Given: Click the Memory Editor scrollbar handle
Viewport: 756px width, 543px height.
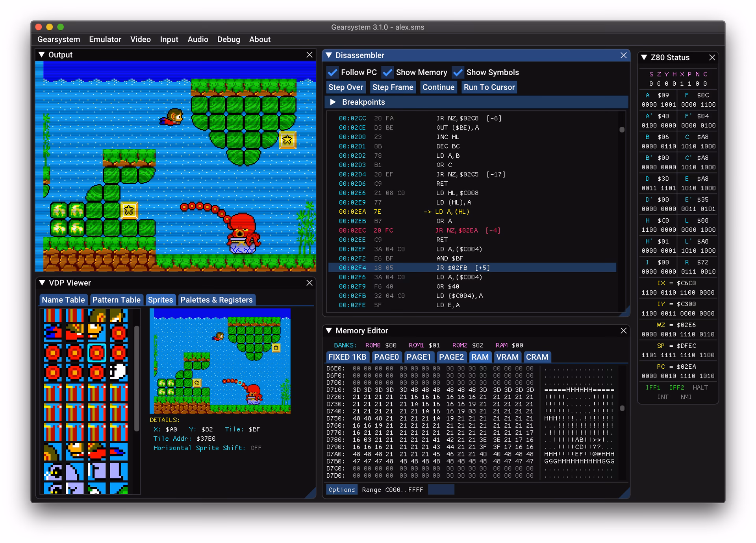Looking at the screenshot, I should 622,408.
